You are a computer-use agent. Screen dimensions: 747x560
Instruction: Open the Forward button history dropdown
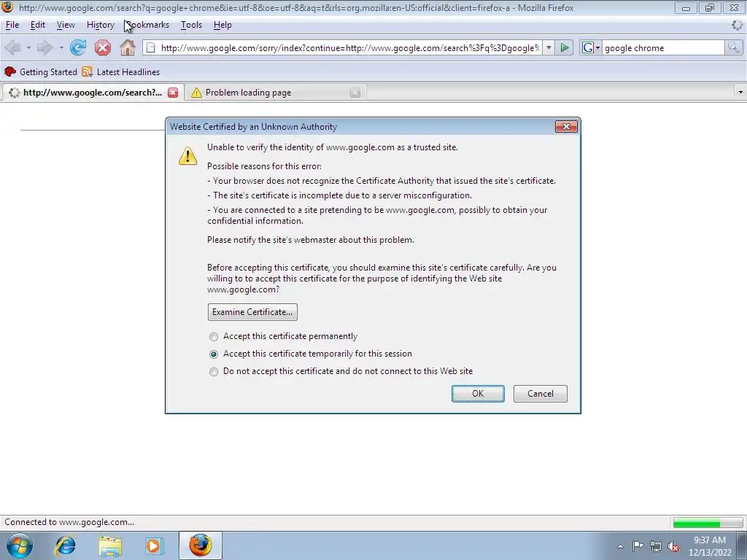(x=61, y=47)
